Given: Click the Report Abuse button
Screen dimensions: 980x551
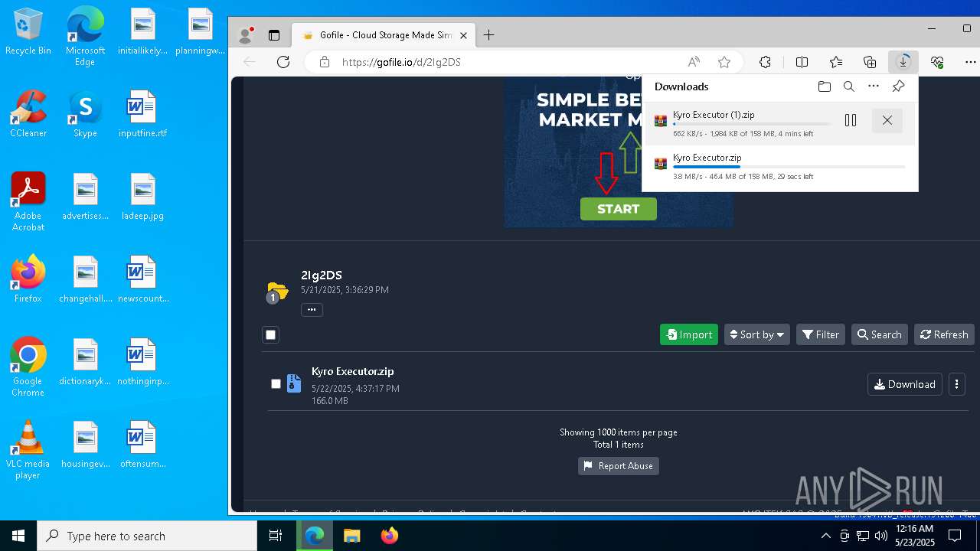Looking at the screenshot, I should tap(618, 466).
